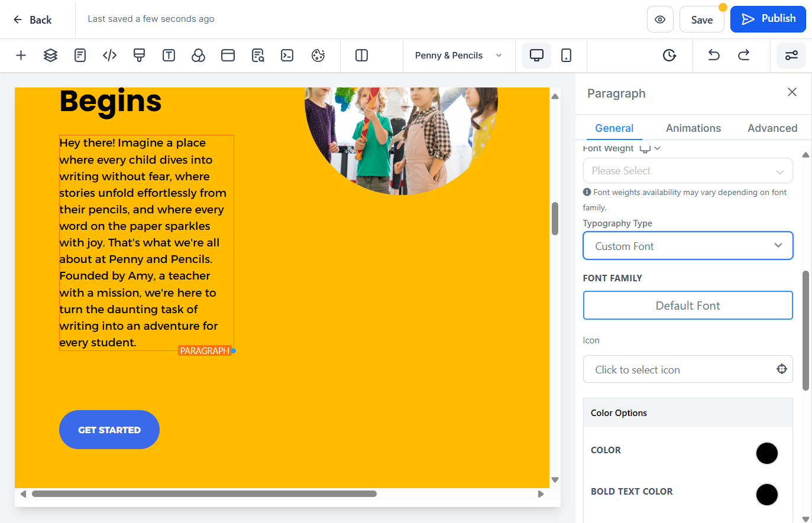The height and width of the screenshot is (523, 812).
Task: Click the Default Font button
Action: tap(688, 306)
